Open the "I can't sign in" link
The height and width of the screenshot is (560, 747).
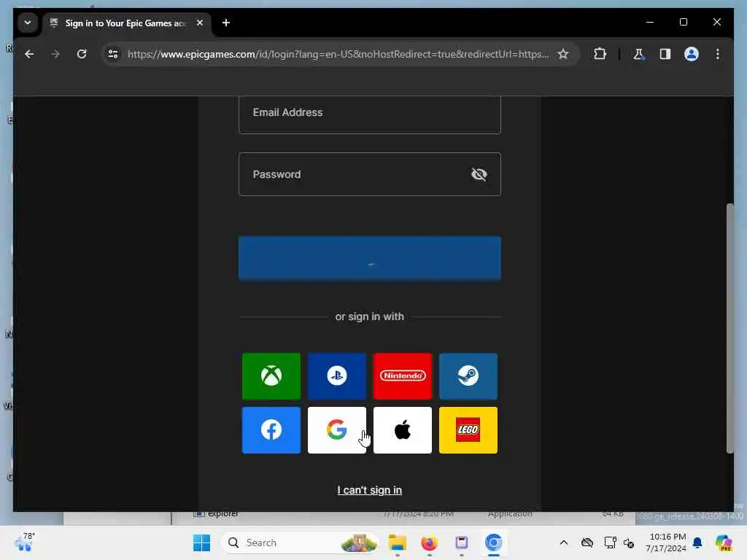370,490
